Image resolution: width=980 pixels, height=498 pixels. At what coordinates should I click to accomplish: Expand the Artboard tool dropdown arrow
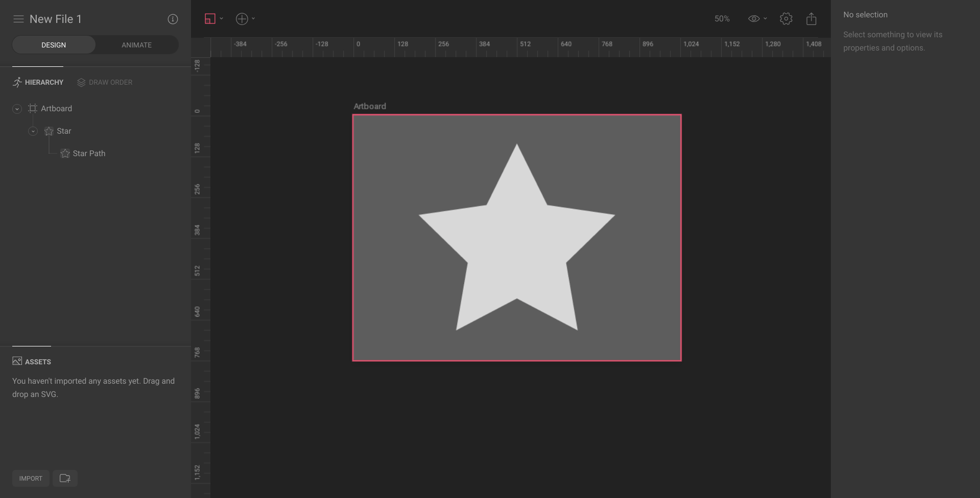click(x=221, y=19)
